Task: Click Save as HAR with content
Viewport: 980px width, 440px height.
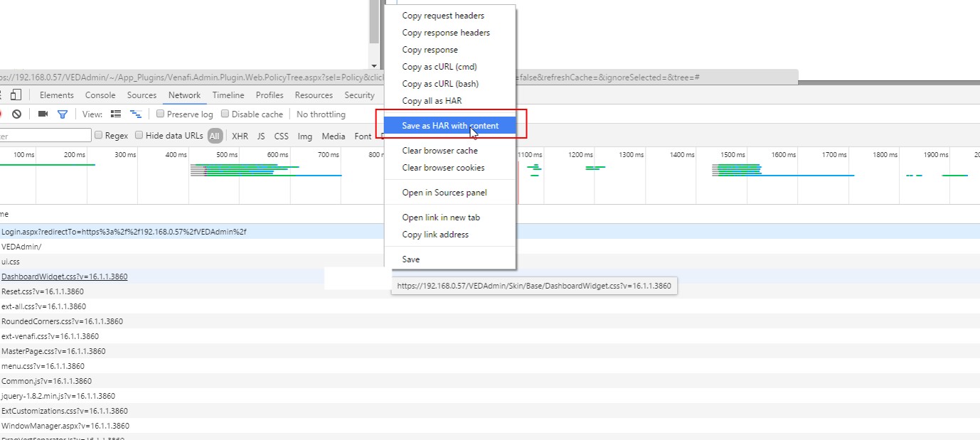Action: coord(450,126)
